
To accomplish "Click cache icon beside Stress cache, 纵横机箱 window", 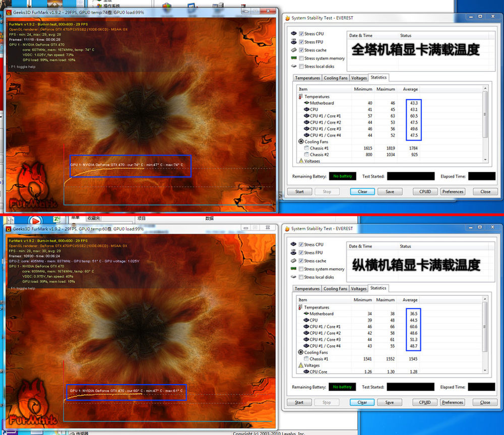I will click(293, 261).
